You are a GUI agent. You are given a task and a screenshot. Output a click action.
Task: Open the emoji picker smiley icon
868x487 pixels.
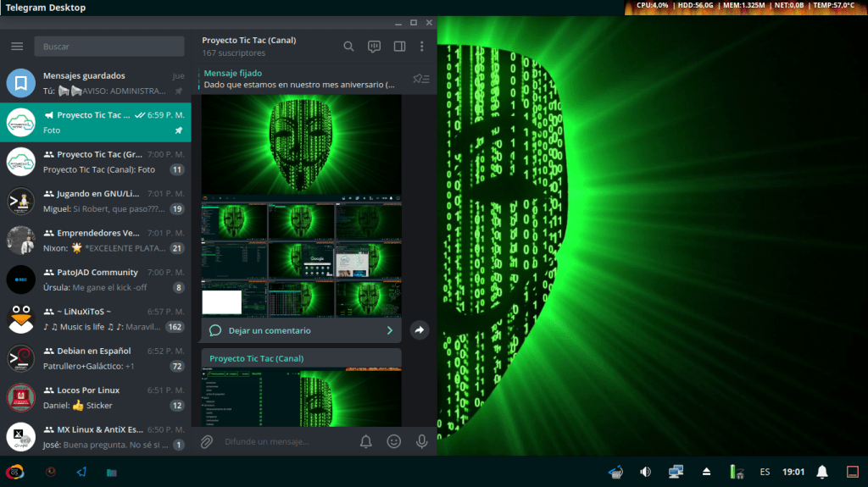[x=393, y=441]
